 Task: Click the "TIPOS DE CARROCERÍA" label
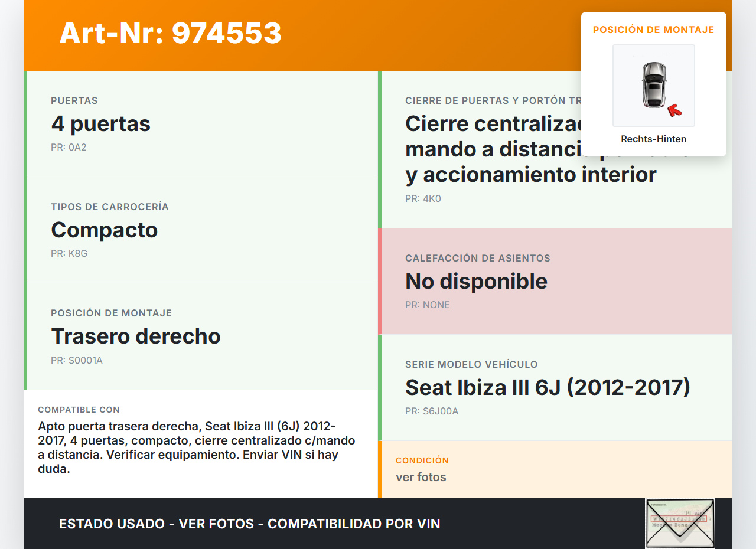tap(110, 207)
